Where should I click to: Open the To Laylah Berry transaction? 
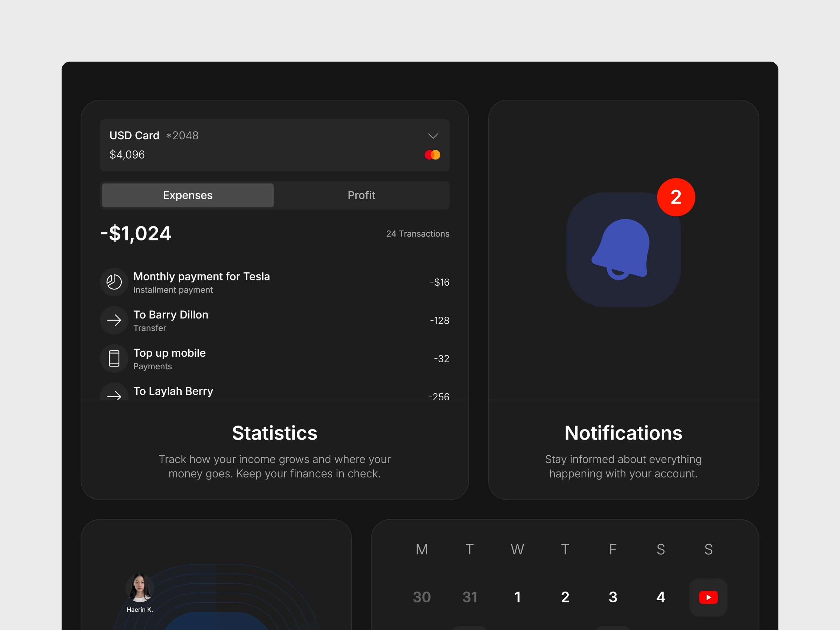point(274,392)
